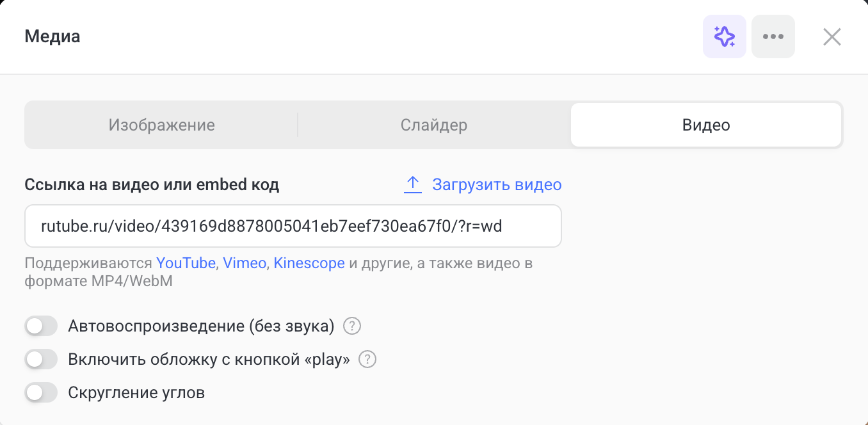Open the Слайдер tab

[x=433, y=125]
